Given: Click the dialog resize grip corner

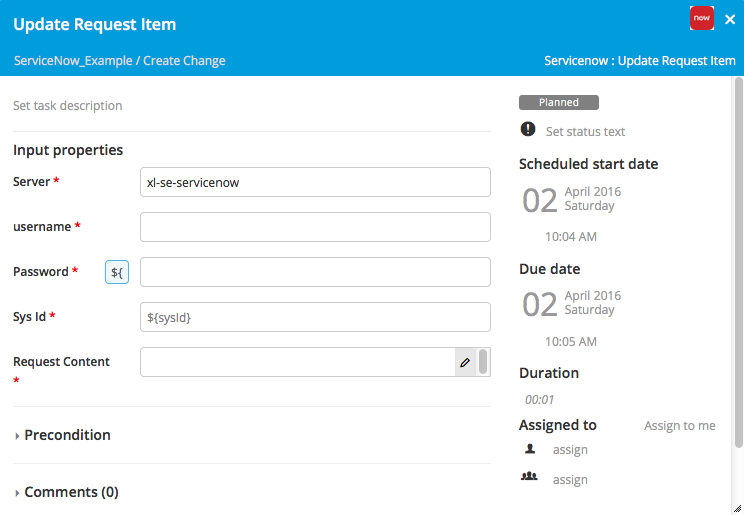Looking at the screenshot, I should (738, 509).
